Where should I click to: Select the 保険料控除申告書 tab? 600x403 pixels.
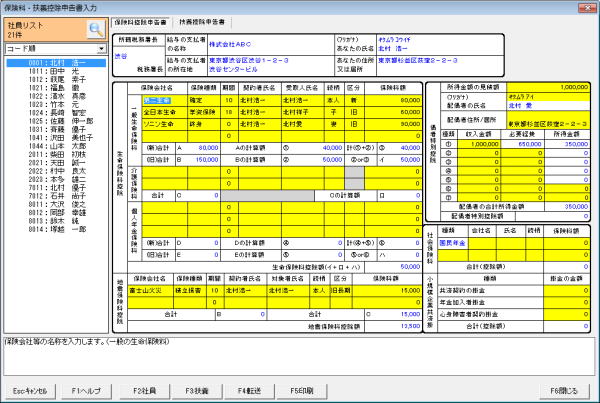[x=140, y=22]
